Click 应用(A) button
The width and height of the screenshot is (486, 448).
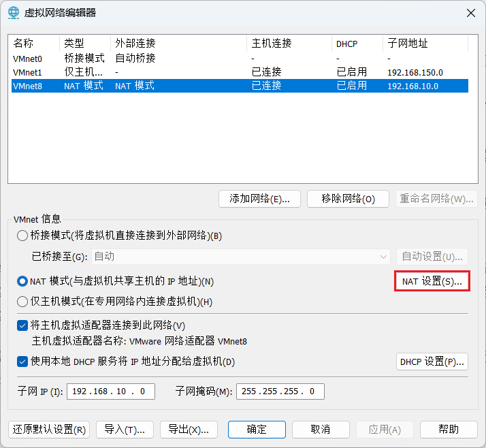(x=385, y=430)
